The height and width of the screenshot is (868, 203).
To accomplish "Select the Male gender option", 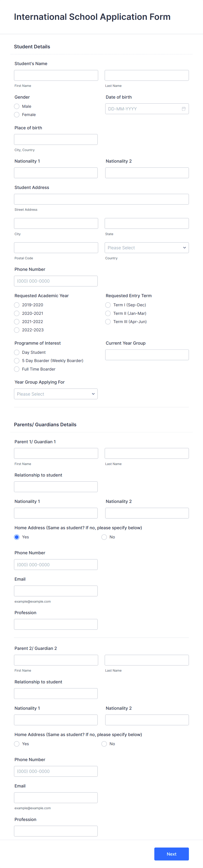I will click(x=17, y=106).
